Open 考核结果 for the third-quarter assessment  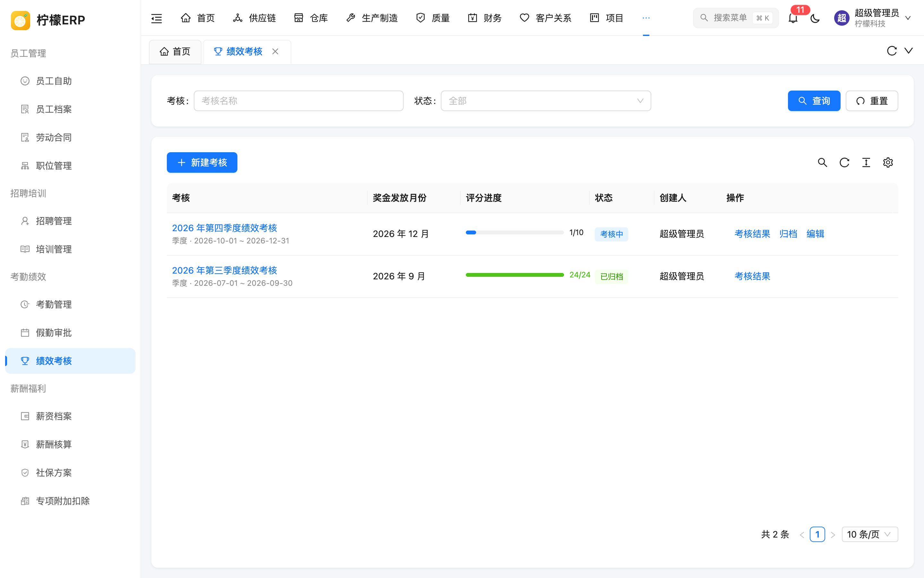tap(752, 276)
